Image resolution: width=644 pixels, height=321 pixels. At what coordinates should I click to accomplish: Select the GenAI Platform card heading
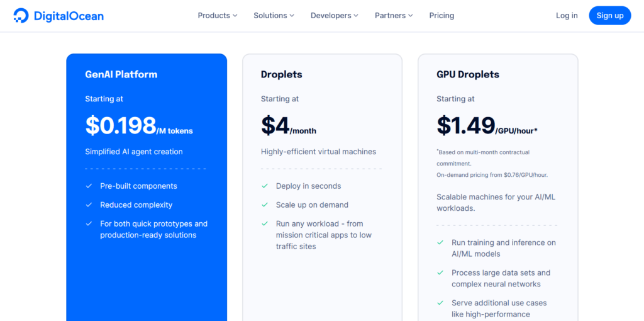coord(121,74)
